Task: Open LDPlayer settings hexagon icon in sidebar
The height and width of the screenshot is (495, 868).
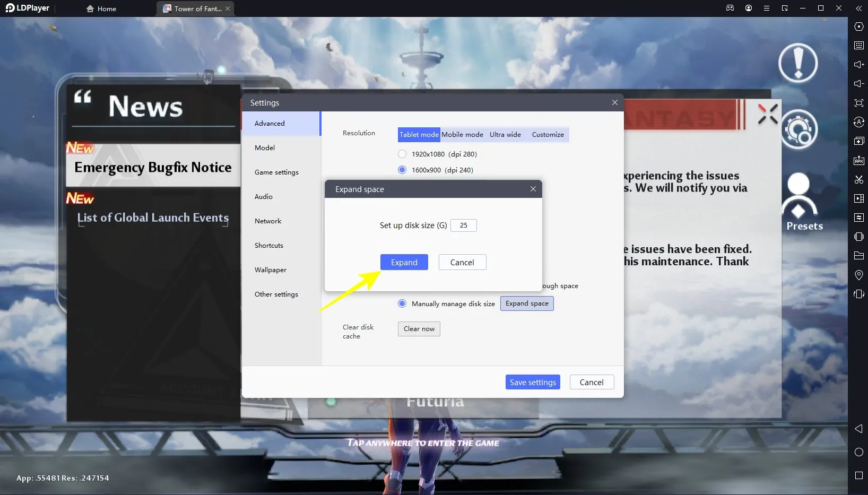Action: click(858, 27)
